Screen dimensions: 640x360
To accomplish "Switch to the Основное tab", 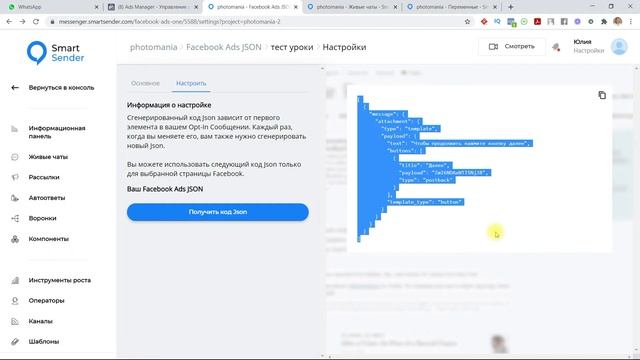I will 145,83.
